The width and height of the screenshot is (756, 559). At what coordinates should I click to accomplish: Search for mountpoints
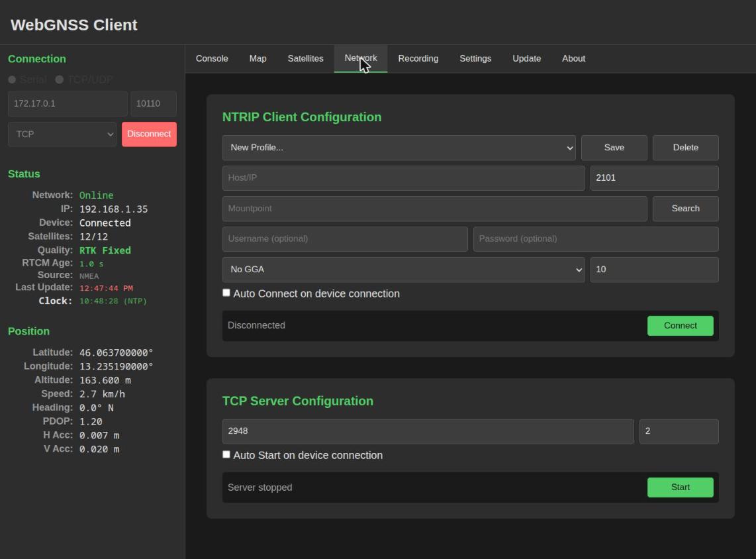point(686,209)
